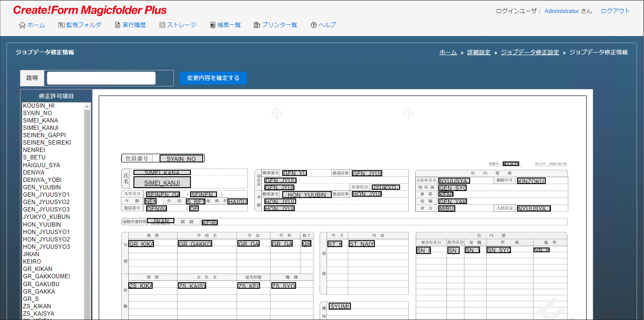Click the 実行履歴 document icon
Image resolution: width=644 pixels, height=320 pixels.
117,25
